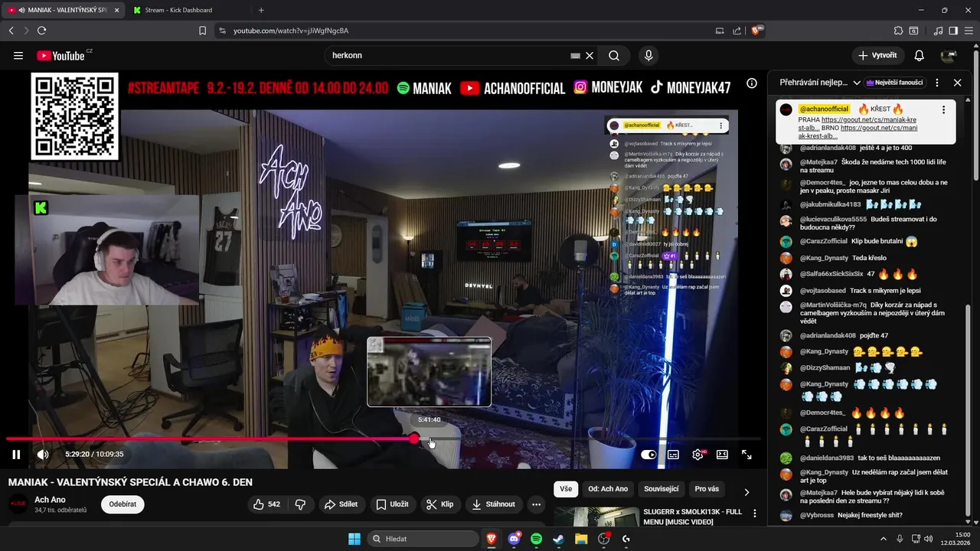Switch to theater mode

click(x=722, y=455)
